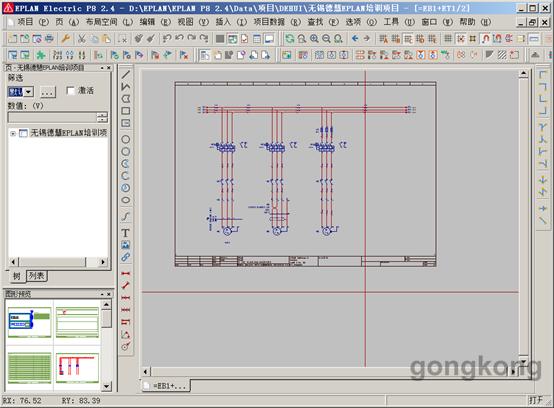
Task: Open the 编辑(E) menu
Action: [x=155, y=22]
